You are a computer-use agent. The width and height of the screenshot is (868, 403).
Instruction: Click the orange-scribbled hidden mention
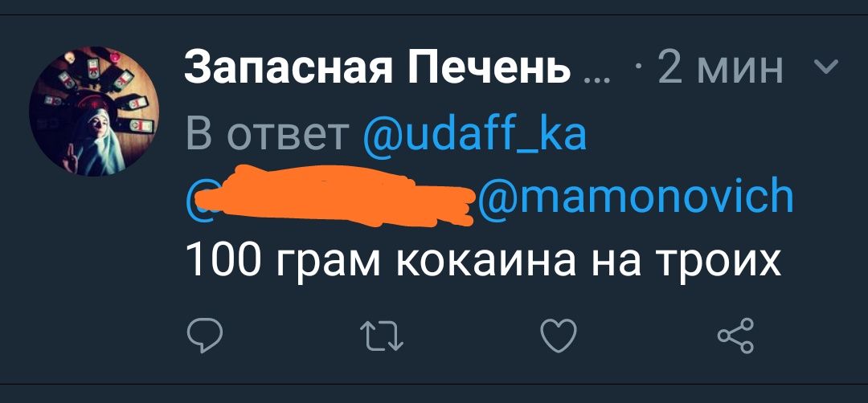(331, 195)
